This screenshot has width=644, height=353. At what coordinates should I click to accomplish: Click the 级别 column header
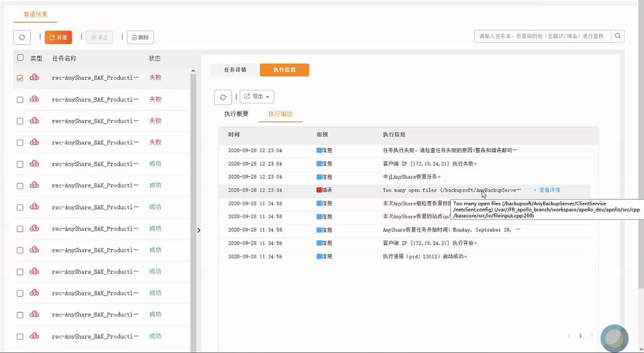point(322,135)
